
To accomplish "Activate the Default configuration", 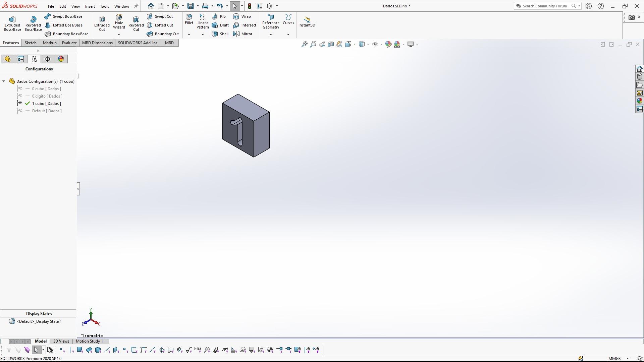I will pos(47,111).
